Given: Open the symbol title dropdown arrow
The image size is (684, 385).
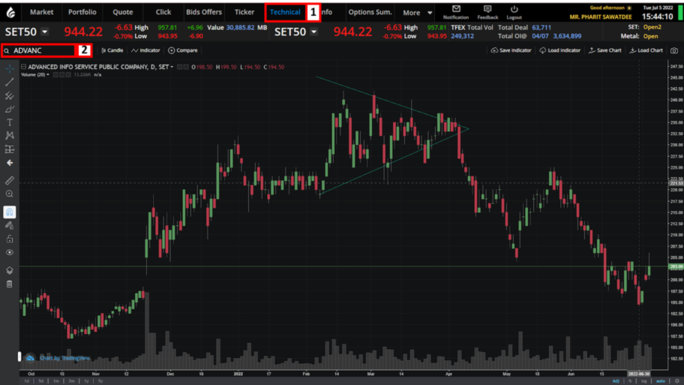Looking at the screenshot, I should 172,67.
